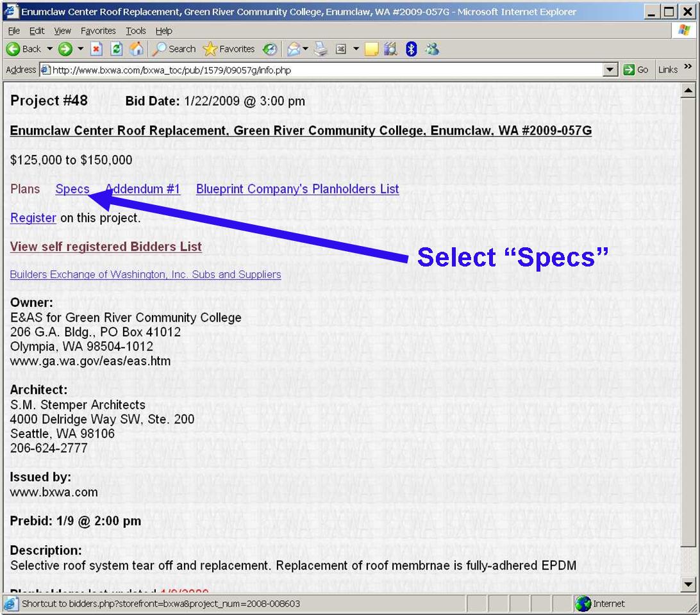The width and height of the screenshot is (700, 615).
Task: Click the 'www.ga.wa.gov/eas/eas.htm' text
Action: pyautogui.click(x=90, y=361)
